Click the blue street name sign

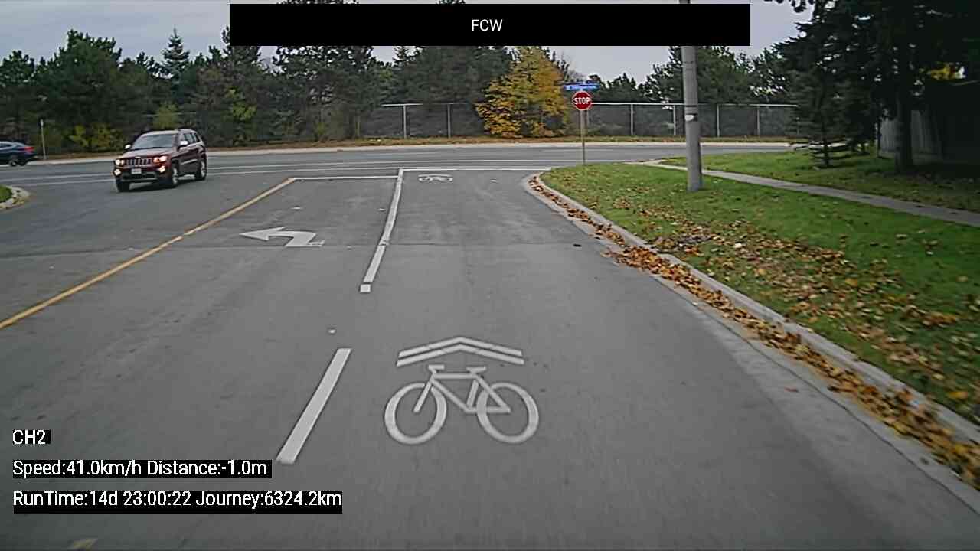click(x=581, y=86)
